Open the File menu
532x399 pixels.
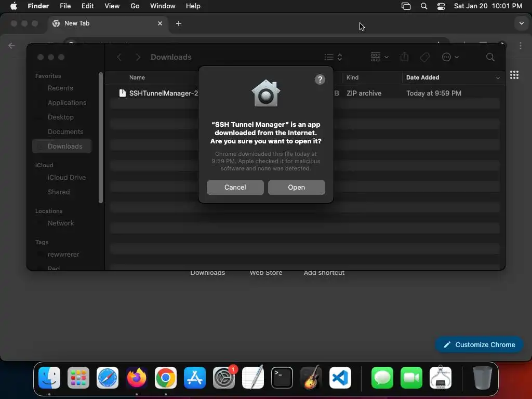(x=65, y=6)
